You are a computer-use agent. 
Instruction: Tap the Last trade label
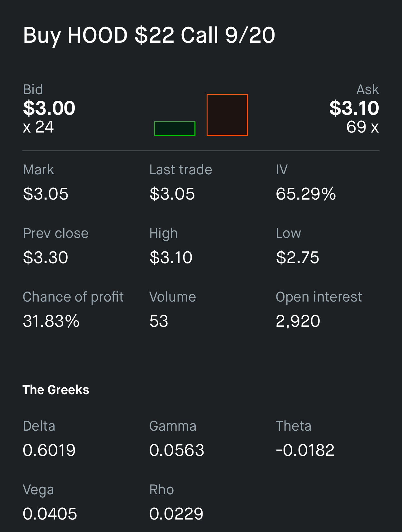(180, 170)
